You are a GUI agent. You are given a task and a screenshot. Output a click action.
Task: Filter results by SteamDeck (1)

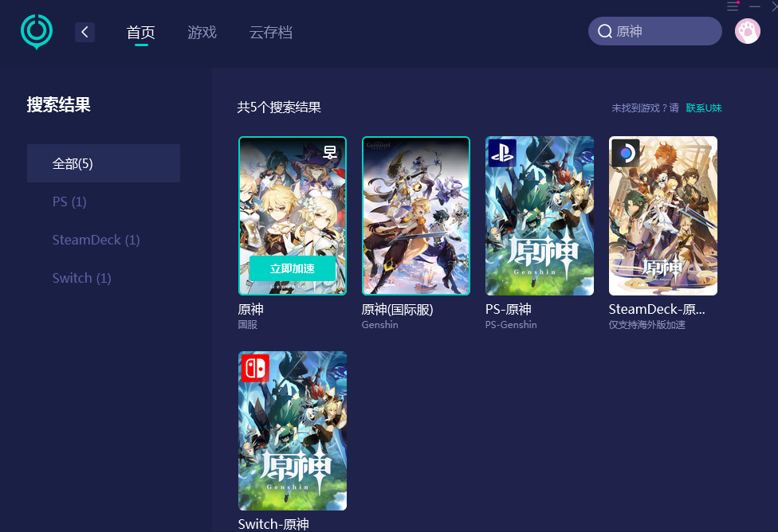[96, 240]
